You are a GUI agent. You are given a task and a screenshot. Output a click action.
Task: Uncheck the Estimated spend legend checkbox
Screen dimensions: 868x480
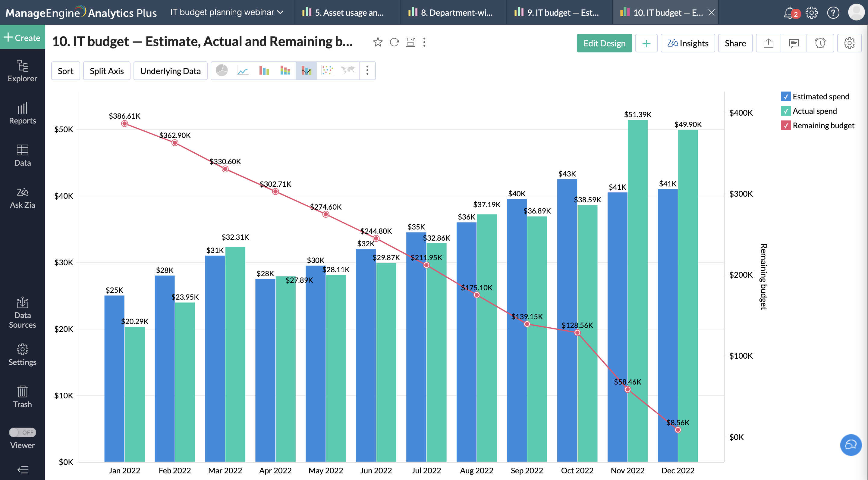click(x=785, y=97)
